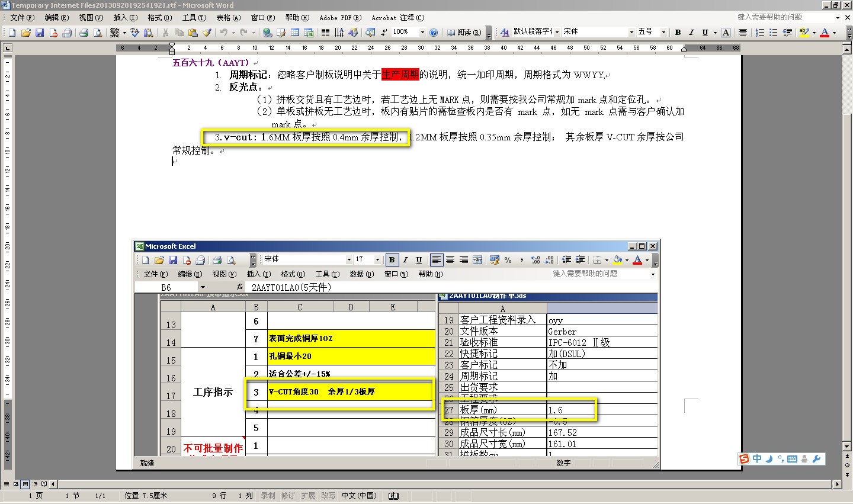Open underline style dropdown arrow
Screen dimensions: 853x504
tap(715, 33)
